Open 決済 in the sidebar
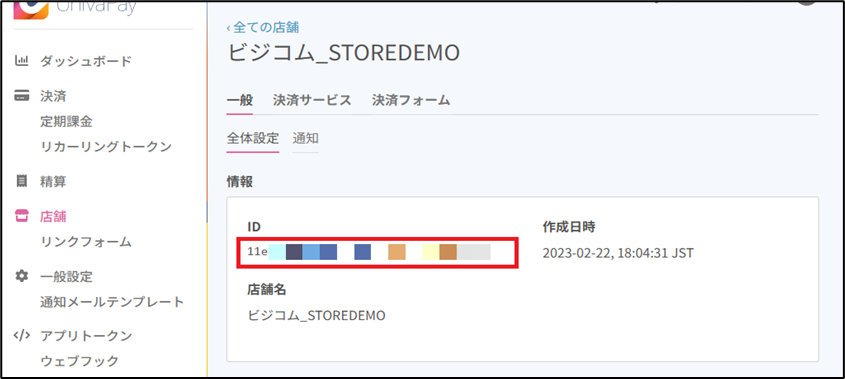Screen dimensions: 845x379 (53, 97)
